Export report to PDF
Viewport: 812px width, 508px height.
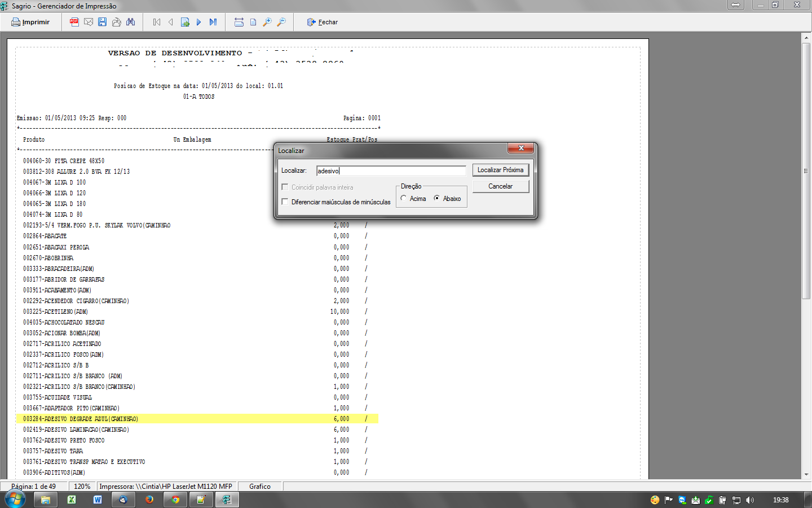(74, 22)
